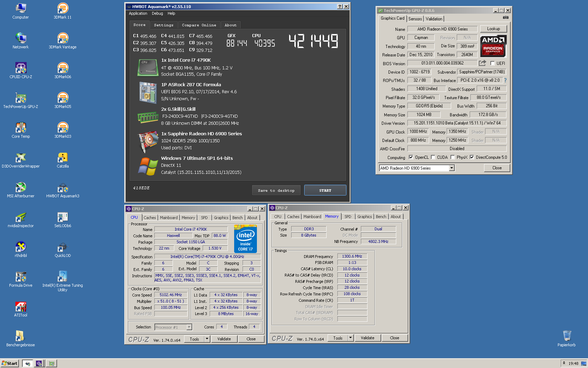Viewport: 588px width, 368px height.
Task: Launch the Formula Drive shortcut
Action: click(21, 279)
